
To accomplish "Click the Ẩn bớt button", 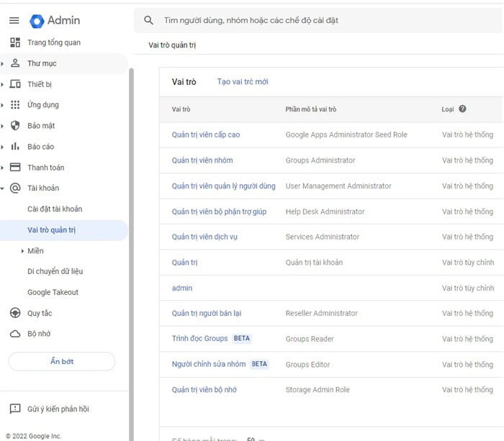I will tap(62, 361).
